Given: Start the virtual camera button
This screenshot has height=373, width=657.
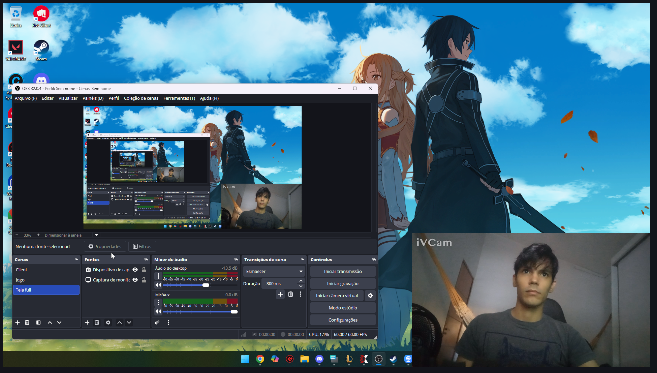Looking at the screenshot, I should coord(337,295).
